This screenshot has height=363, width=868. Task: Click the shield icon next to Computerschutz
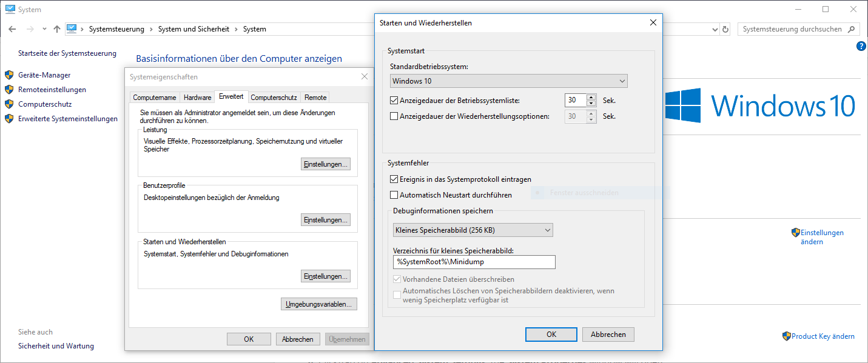pyautogui.click(x=9, y=104)
